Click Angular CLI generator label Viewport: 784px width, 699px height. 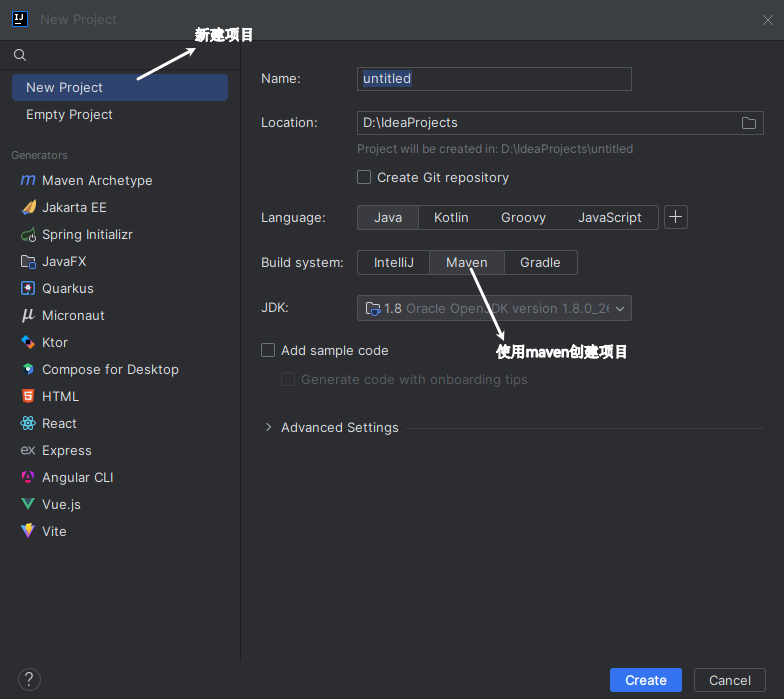click(x=78, y=478)
